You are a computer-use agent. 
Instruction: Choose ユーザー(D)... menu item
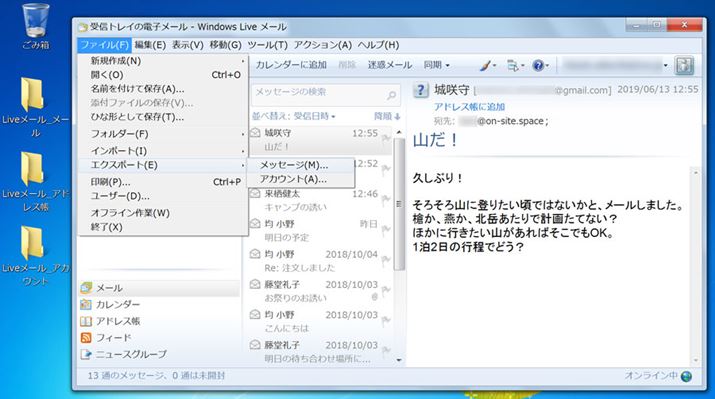click(163, 196)
